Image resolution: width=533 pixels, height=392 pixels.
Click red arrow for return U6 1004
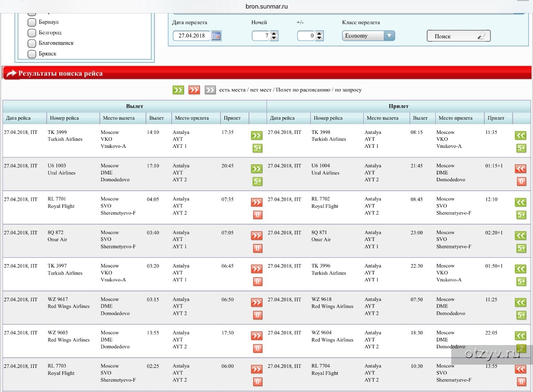(520, 169)
